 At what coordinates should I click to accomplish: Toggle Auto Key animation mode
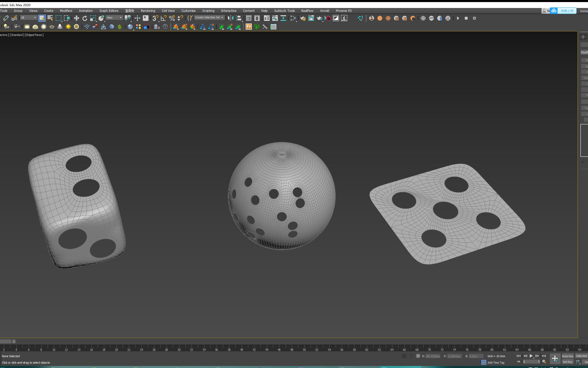(568, 356)
